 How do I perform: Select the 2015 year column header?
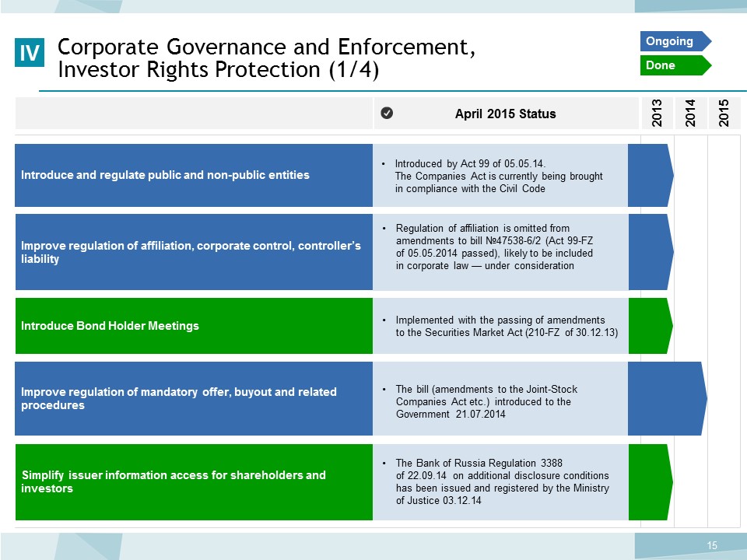pyautogui.click(x=724, y=113)
